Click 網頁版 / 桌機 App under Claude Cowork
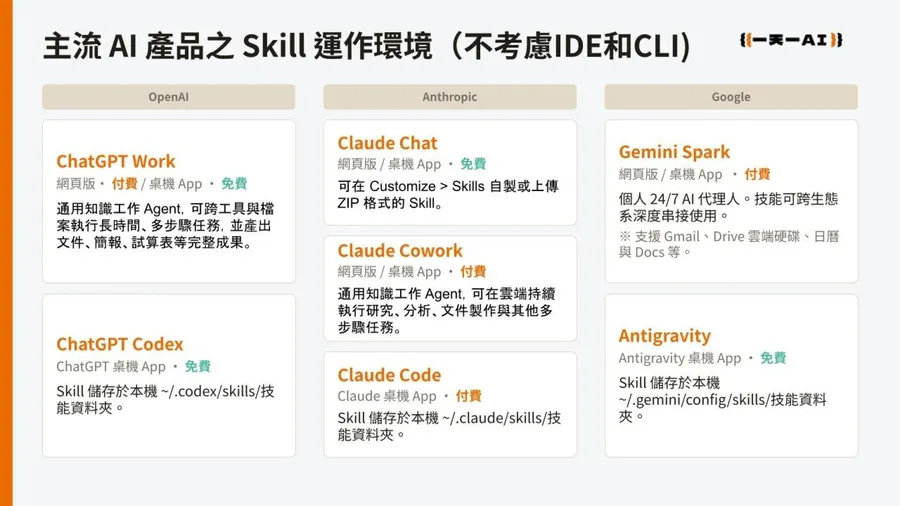This screenshot has height=506, width=900. [x=389, y=271]
